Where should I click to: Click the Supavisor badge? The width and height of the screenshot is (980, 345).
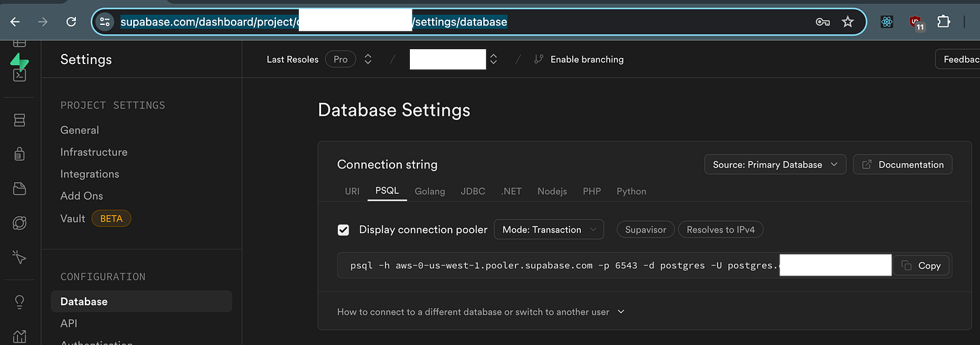(645, 230)
